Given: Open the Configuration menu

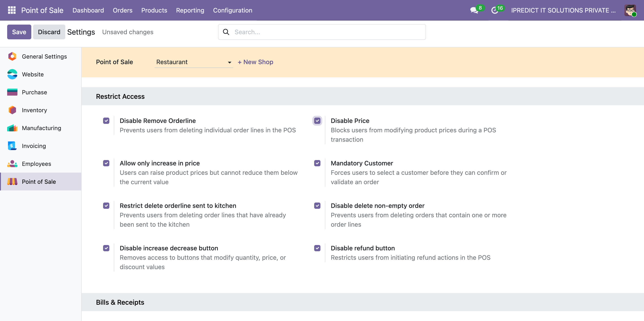Looking at the screenshot, I should pos(233,10).
